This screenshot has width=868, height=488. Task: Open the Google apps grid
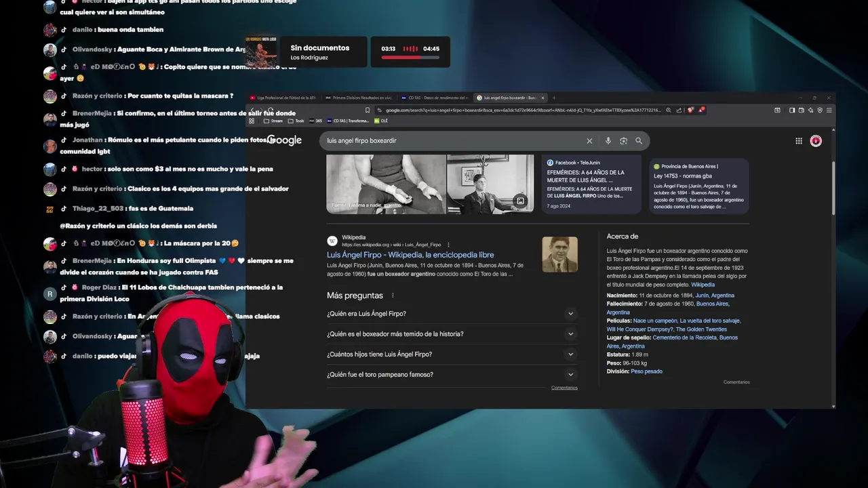coord(799,141)
